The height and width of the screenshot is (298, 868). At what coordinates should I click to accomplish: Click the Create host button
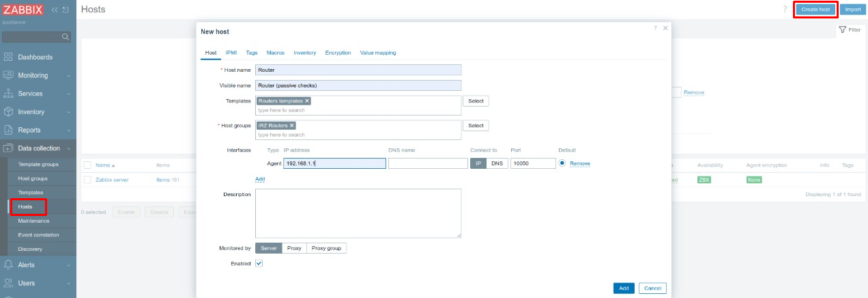click(815, 10)
